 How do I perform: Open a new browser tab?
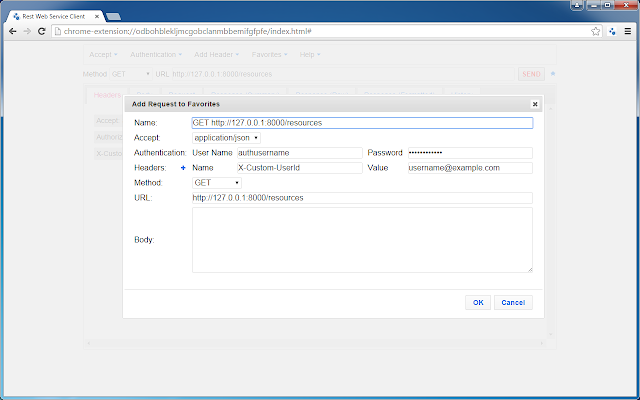click(113, 17)
